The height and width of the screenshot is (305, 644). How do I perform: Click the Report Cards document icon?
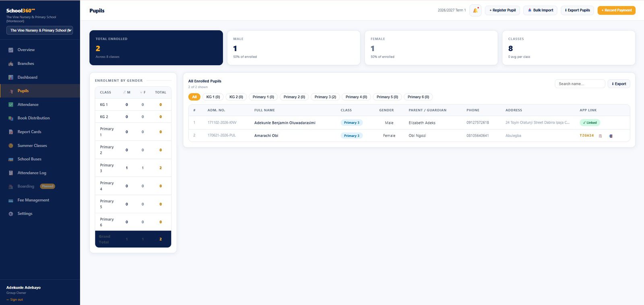11,132
